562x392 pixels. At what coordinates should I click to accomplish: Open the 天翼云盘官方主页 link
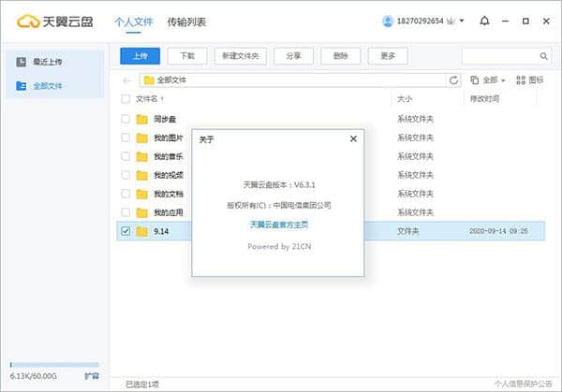(x=276, y=225)
